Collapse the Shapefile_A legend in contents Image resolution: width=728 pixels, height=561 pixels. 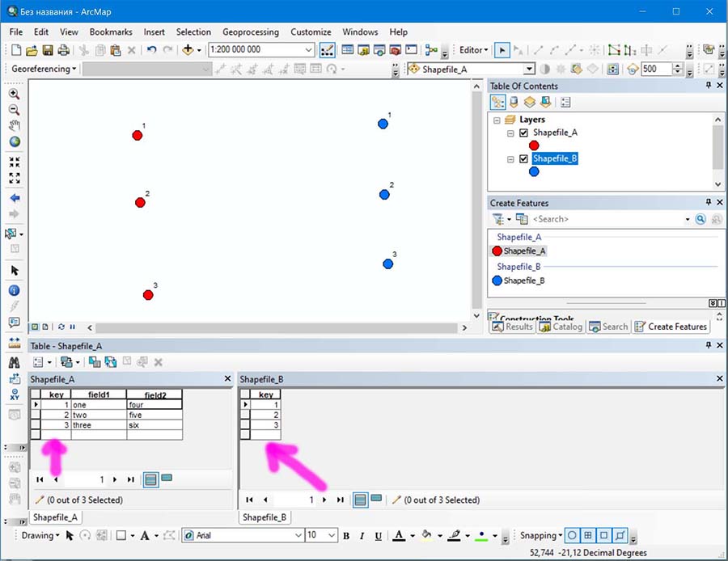[x=510, y=133]
